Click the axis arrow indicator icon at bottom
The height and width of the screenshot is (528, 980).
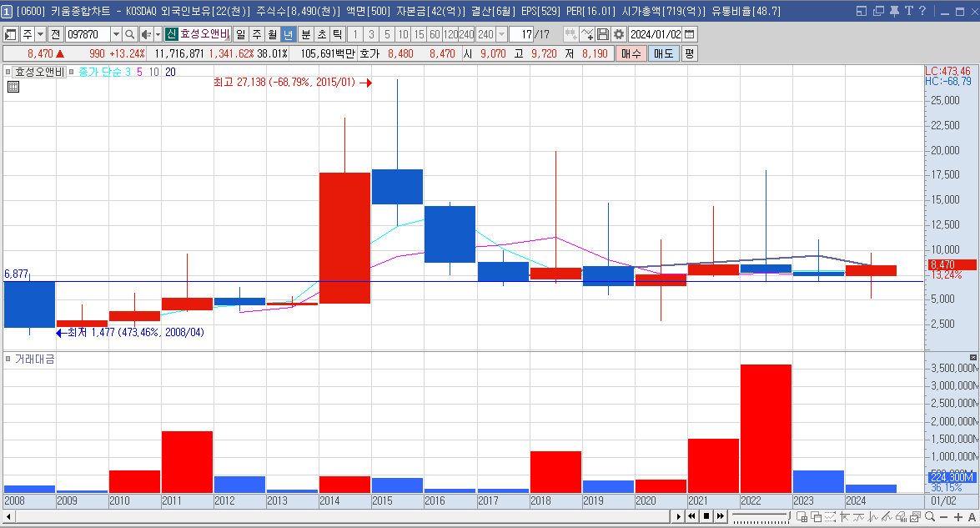(845, 517)
